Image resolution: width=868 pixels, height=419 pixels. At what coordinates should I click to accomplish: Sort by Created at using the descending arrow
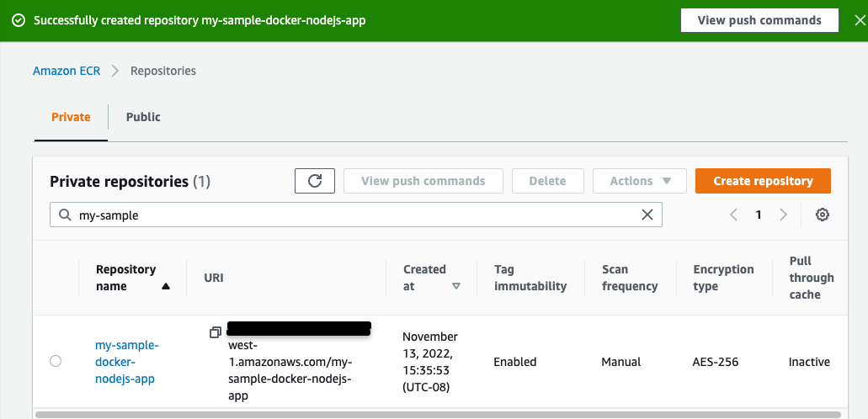click(x=456, y=287)
